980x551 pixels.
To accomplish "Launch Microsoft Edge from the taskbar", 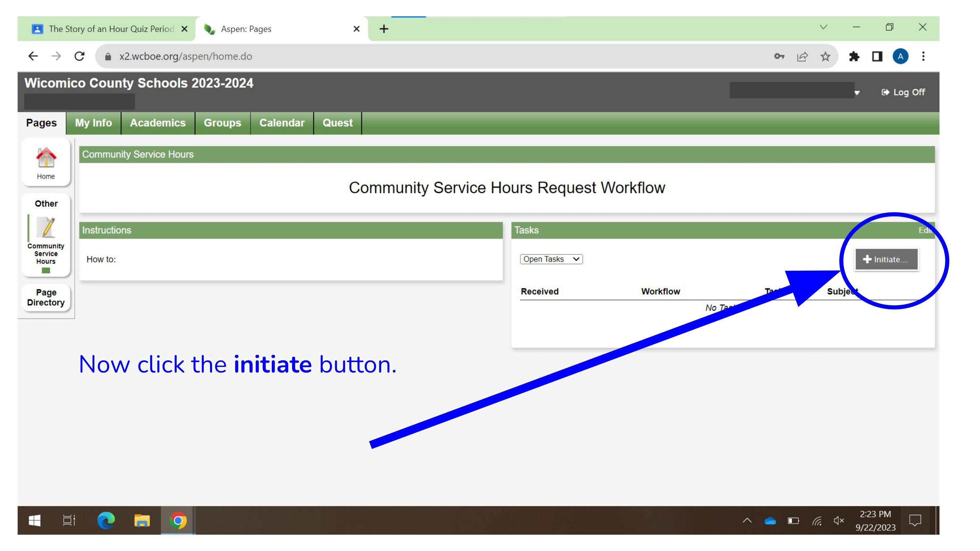I will coord(106,521).
